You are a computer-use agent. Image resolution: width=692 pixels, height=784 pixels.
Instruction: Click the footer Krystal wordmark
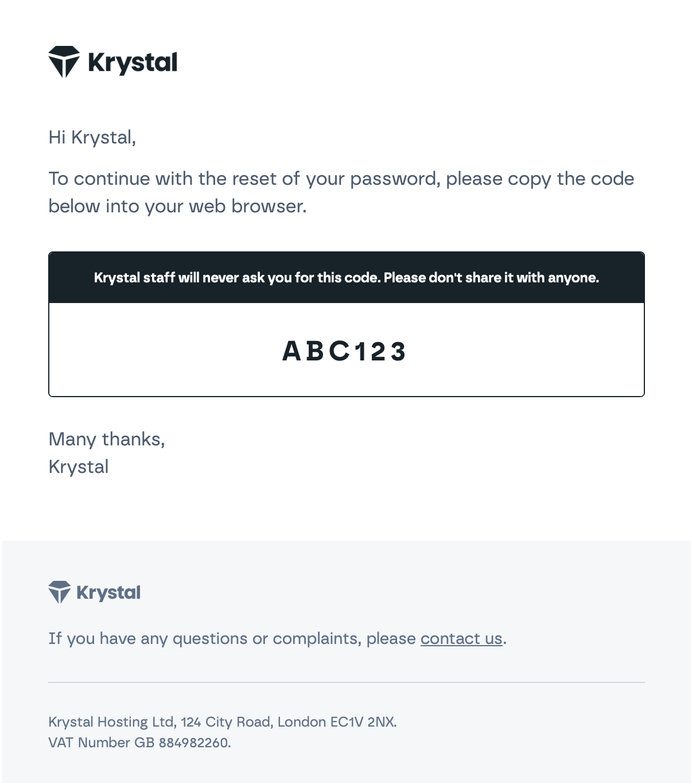click(x=108, y=592)
